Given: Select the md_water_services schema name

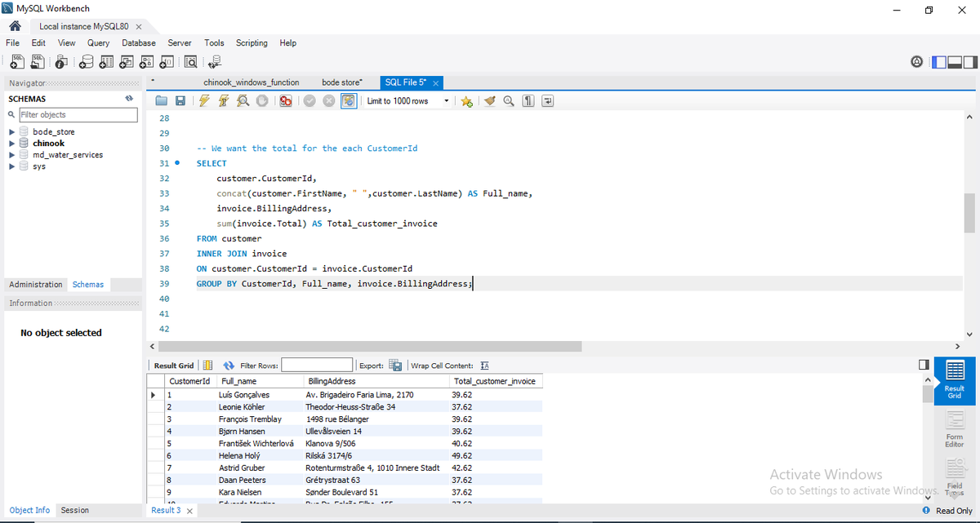Looking at the screenshot, I should click(x=68, y=154).
